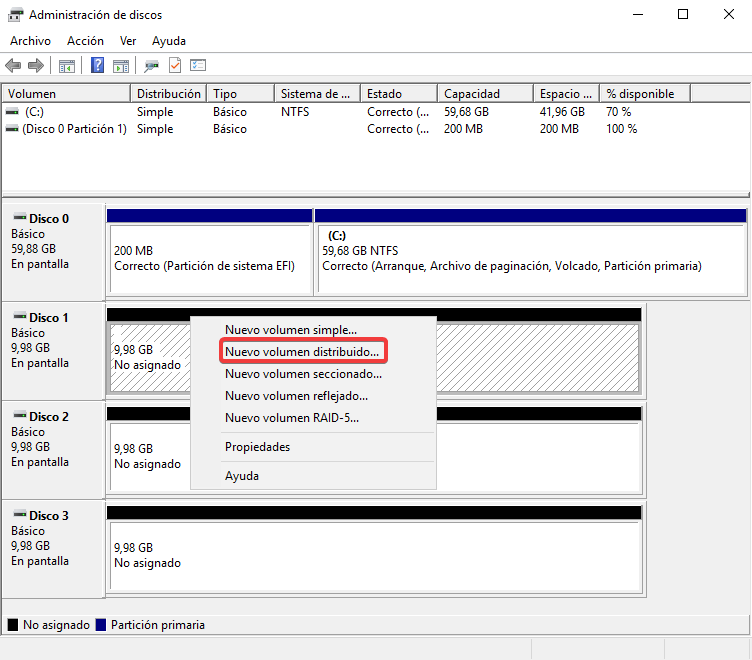Open the Acción menu

[85, 41]
